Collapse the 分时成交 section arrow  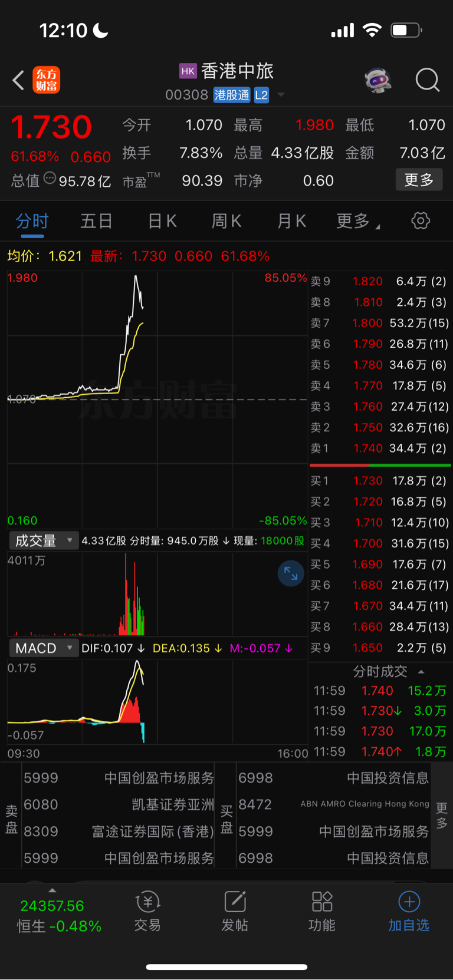click(x=421, y=672)
